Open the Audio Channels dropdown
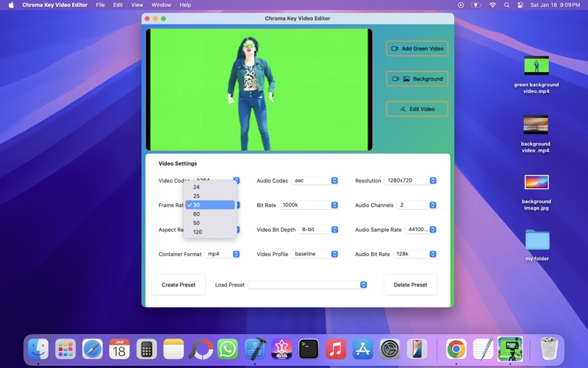This screenshot has height=368, width=588. coord(417,205)
